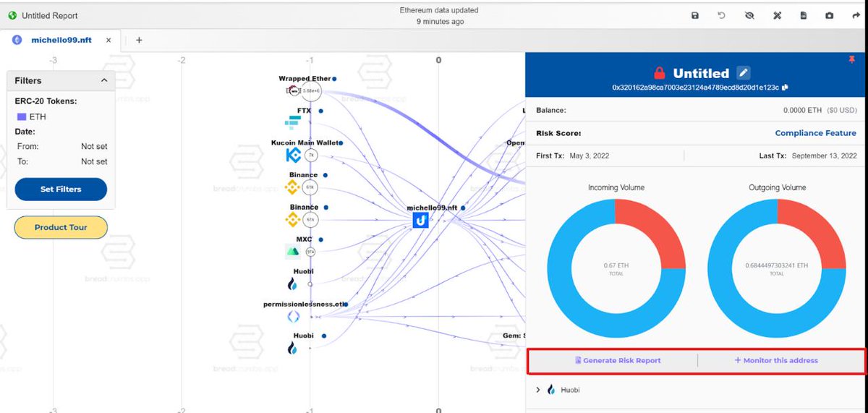Edit the Untitled name with pencil icon
The height and width of the screenshot is (413, 868).
tap(744, 72)
